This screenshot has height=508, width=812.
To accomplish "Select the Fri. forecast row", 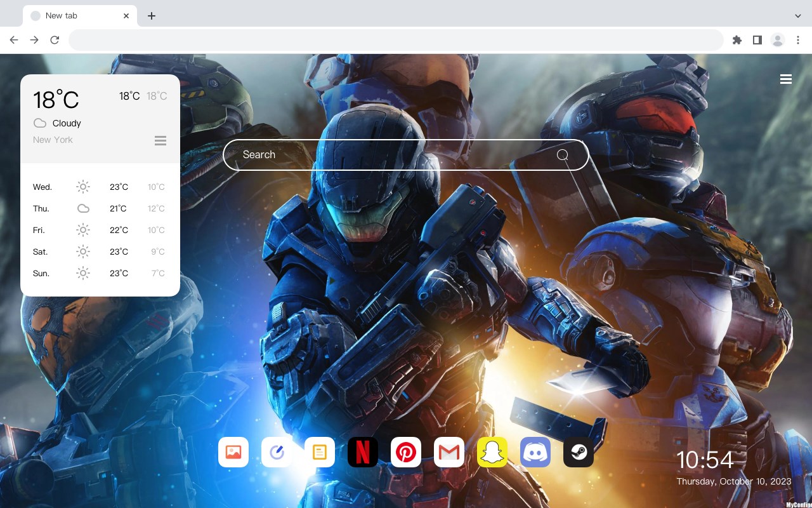I will pyautogui.click(x=100, y=230).
